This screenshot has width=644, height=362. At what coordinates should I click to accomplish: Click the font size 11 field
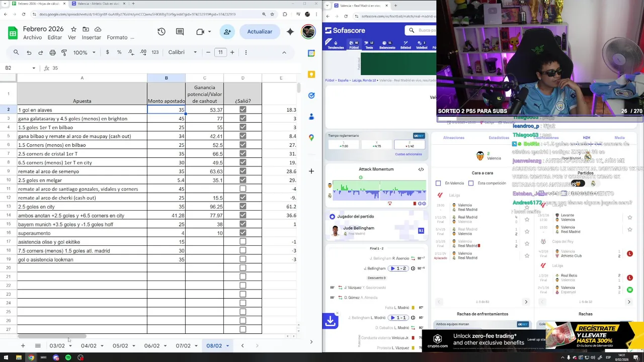tap(220, 52)
